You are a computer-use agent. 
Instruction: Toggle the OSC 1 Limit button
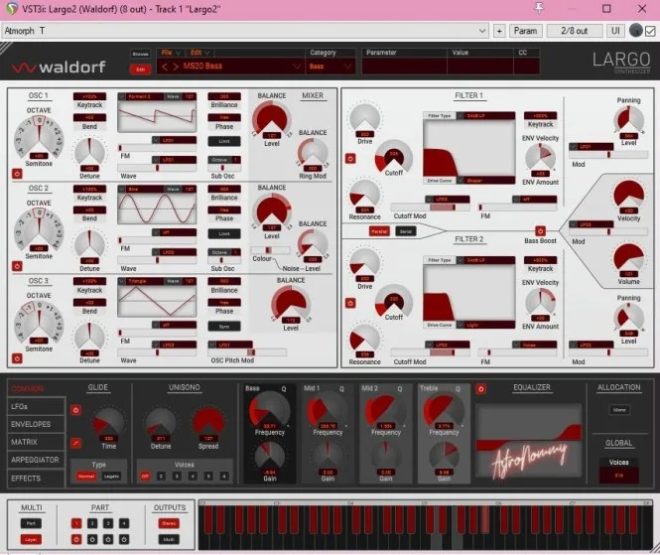(224, 141)
